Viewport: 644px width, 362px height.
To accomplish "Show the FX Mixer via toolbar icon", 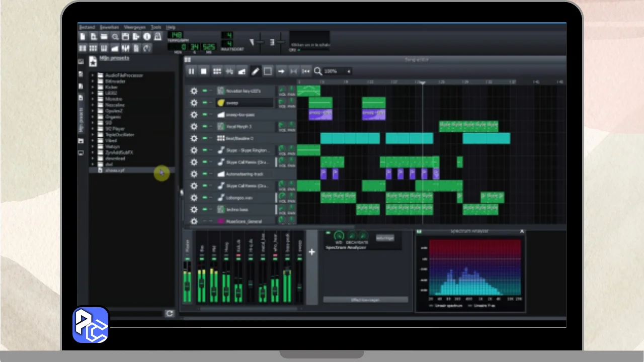I will [125, 48].
